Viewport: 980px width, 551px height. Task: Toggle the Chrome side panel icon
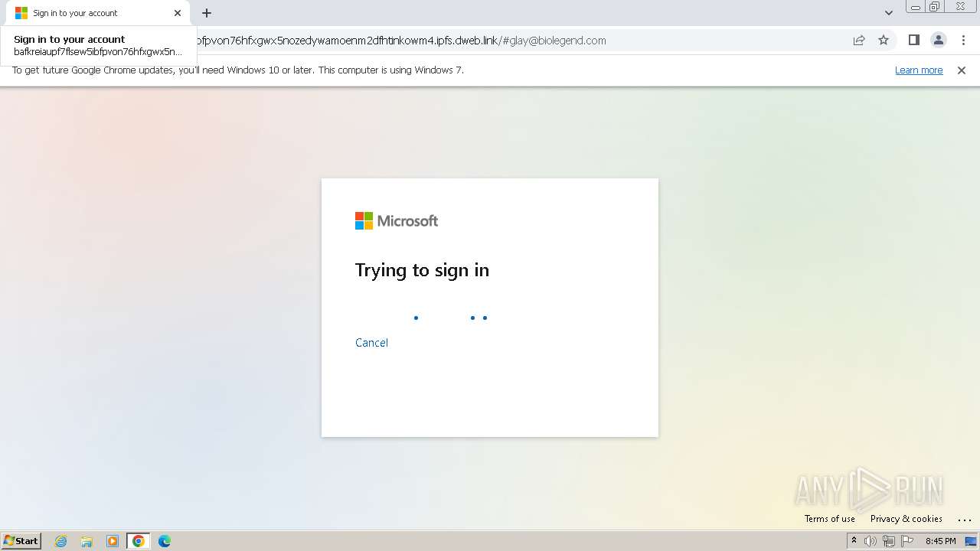(913, 41)
